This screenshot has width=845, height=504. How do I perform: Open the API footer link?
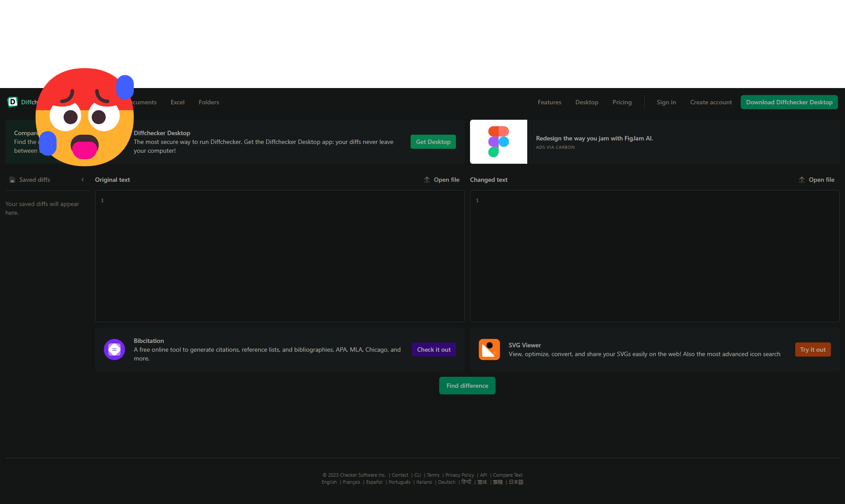[484, 475]
